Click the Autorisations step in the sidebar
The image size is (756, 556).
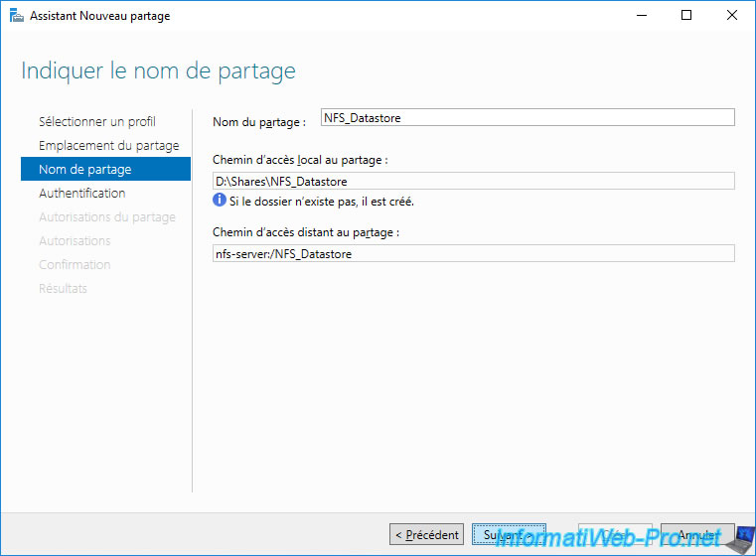(x=75, y=240)
